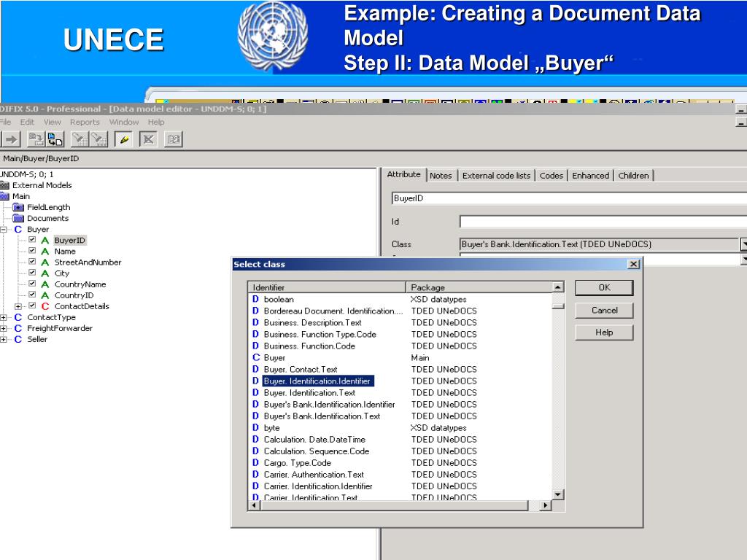Click the blue C icon beside ContactType

pos(18,317)
